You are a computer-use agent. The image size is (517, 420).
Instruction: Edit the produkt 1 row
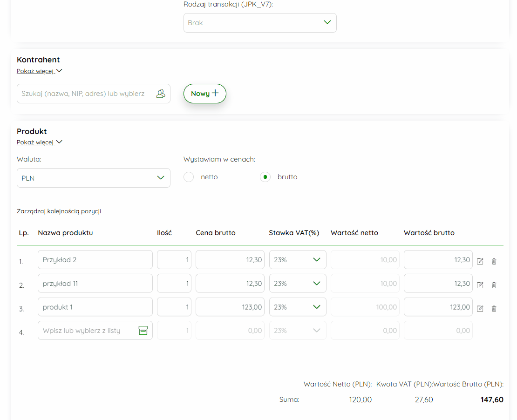pos(480,309)
